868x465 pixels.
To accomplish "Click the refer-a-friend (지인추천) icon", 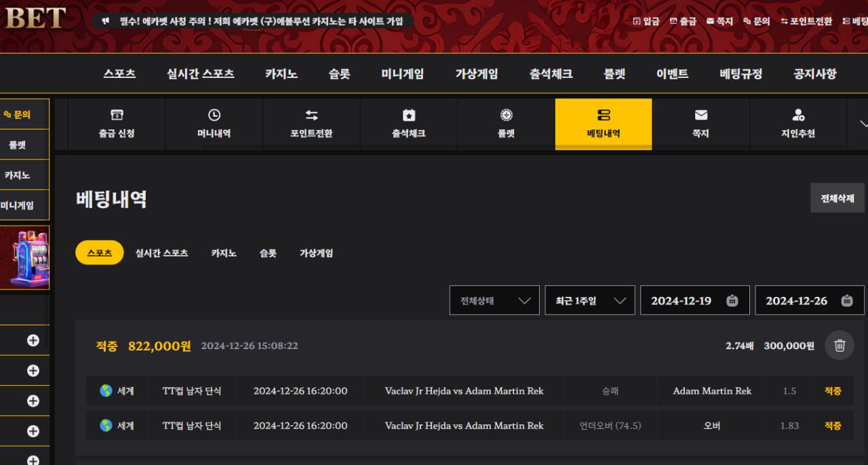I will (x=797, y=115).
